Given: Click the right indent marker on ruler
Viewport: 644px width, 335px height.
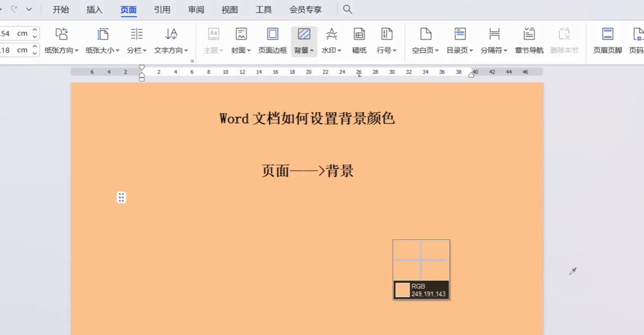Looking at the screenshot, I should (471, 75).
